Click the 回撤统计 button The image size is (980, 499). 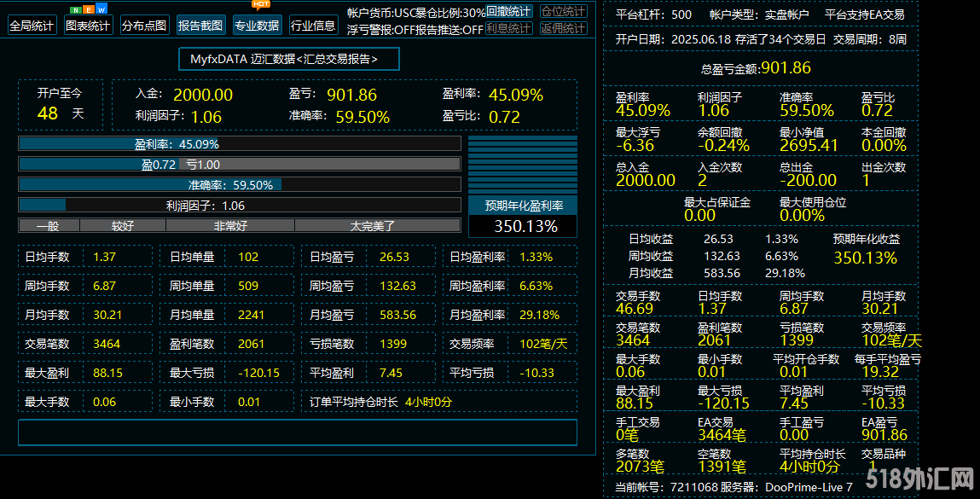(x=509, y=12)
